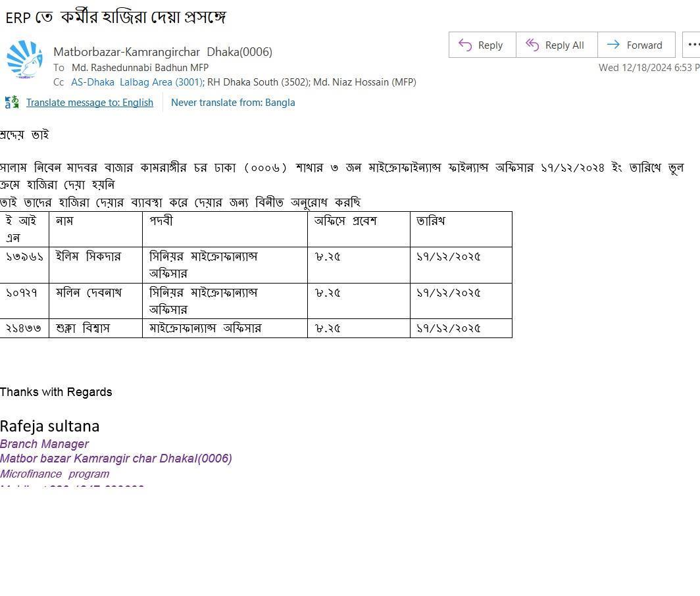Click the greeting line শ্রদ্ধেয় ভাই
This screenshot has width=700, height=596.
tap(24, 134)
